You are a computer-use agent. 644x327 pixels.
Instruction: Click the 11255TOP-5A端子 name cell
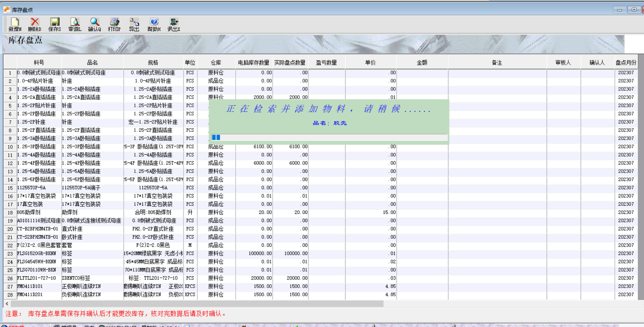pos(92,188)
